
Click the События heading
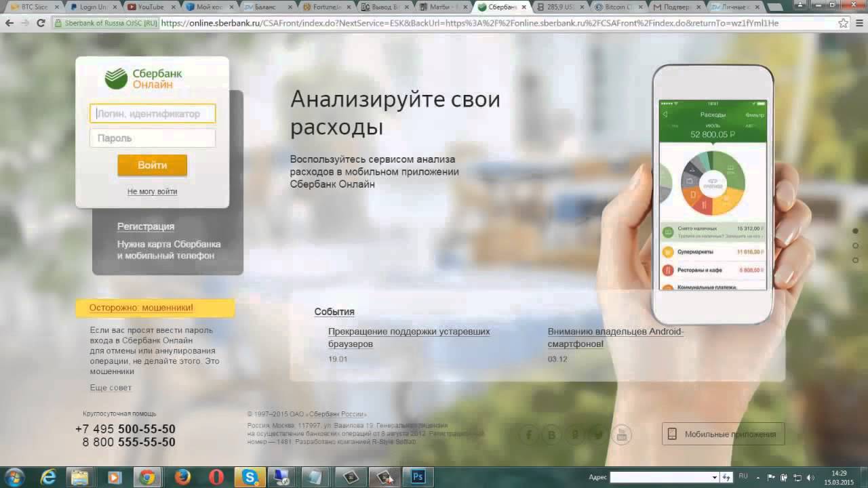coord(334,312)
